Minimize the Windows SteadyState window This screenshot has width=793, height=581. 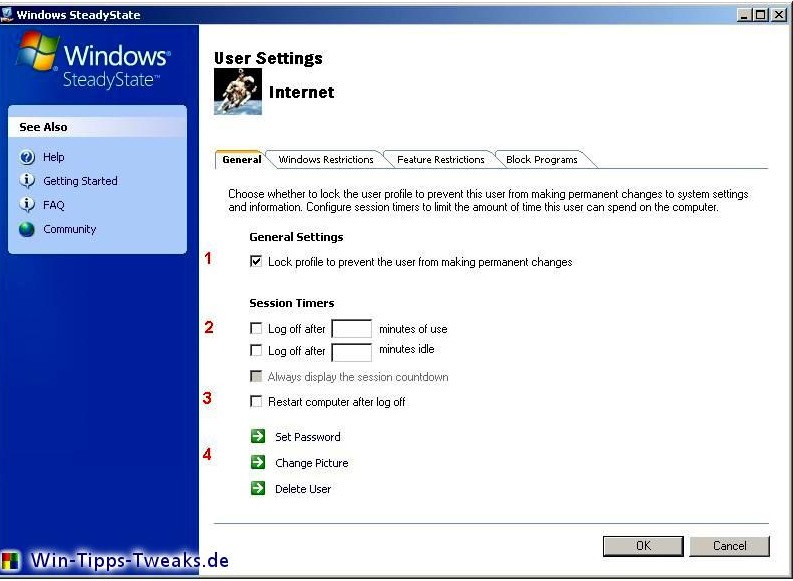pyautogui.click(x=743, y=15)
